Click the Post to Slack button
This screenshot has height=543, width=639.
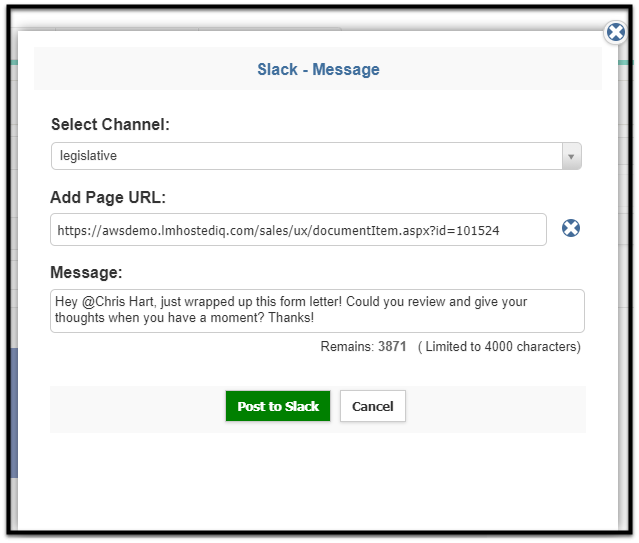coord(278,406)
